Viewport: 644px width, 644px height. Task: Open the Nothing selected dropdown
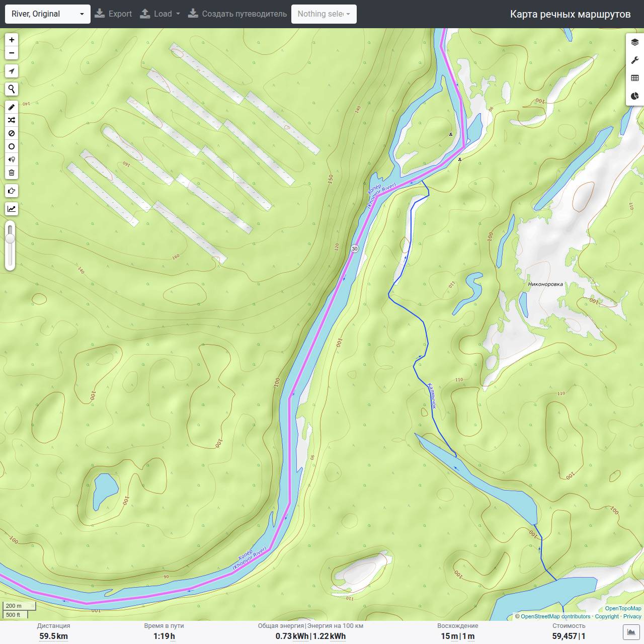pos(324,14)
